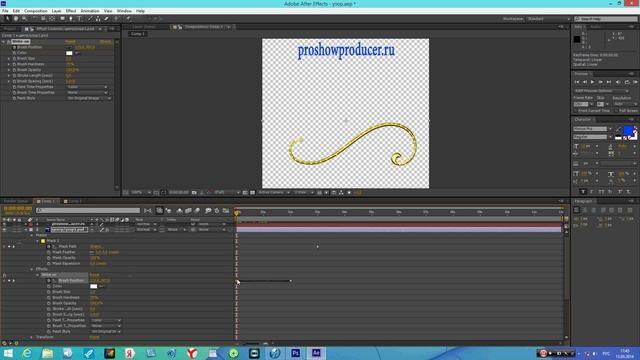Open Paint Time Properties dropdown in Effect Controls
The width and height of the screenshot is (640, 360).
pyautogui.click(x=87, y=87)
